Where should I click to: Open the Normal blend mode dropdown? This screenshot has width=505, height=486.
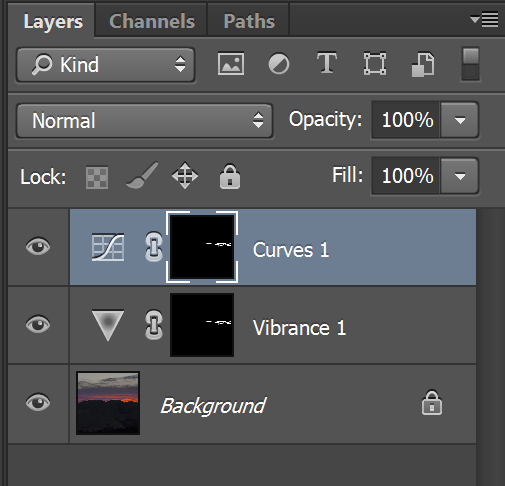pos(144,121)
